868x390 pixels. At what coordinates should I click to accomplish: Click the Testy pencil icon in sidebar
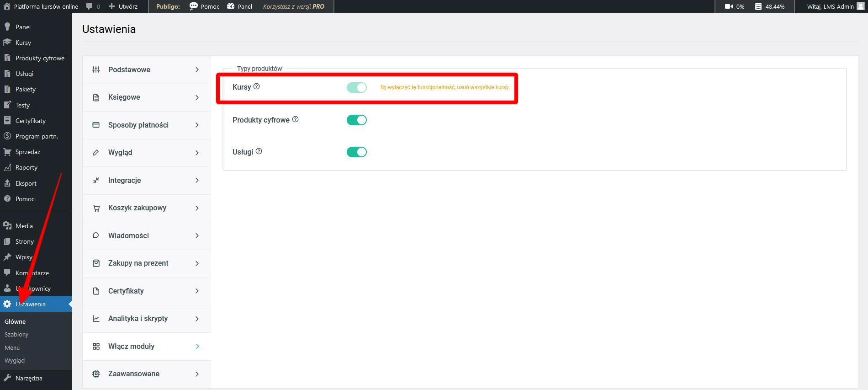point(7,105)
